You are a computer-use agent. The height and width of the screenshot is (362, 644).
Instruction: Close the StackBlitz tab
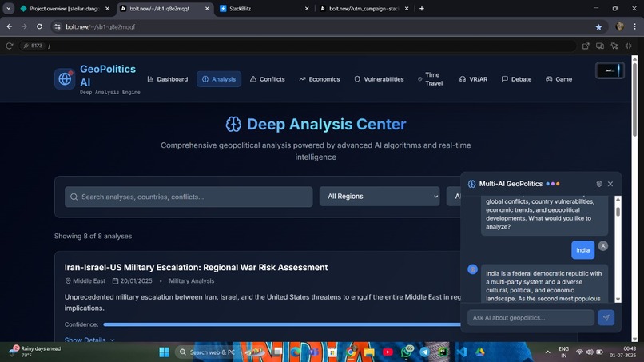[307, 8]
